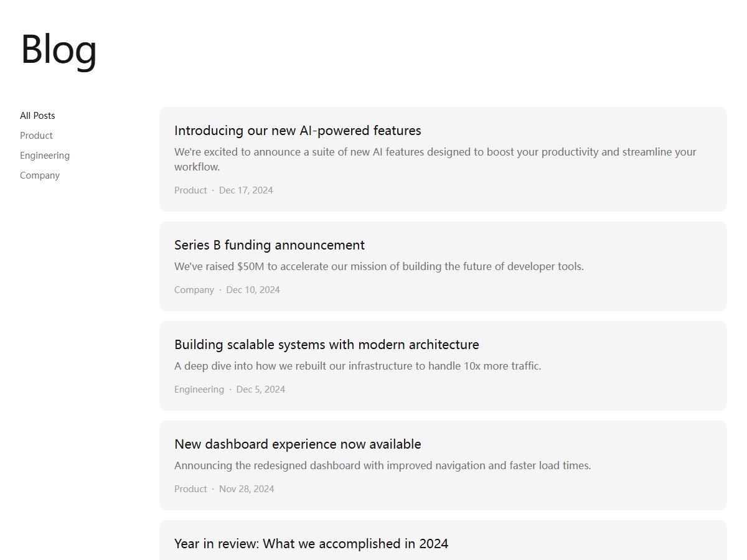Filter posts by Product category
Viewport: 747px width, 560px height.
36,136
